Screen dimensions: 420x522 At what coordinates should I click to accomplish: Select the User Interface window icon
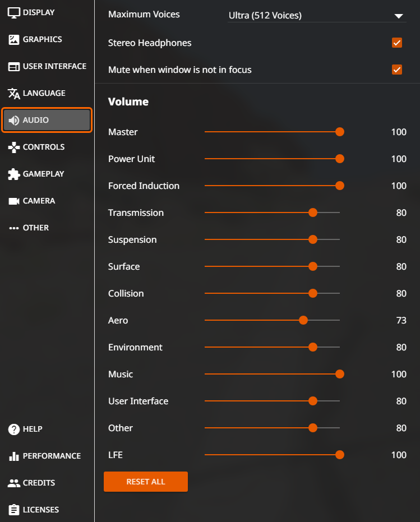coord(13,67)
